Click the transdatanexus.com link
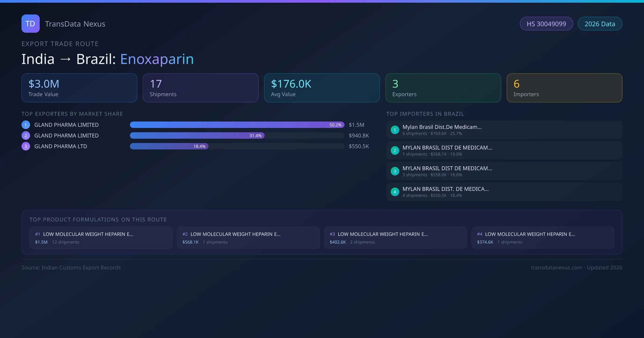This screenshot has width=644, height=338. click(557, 267)
